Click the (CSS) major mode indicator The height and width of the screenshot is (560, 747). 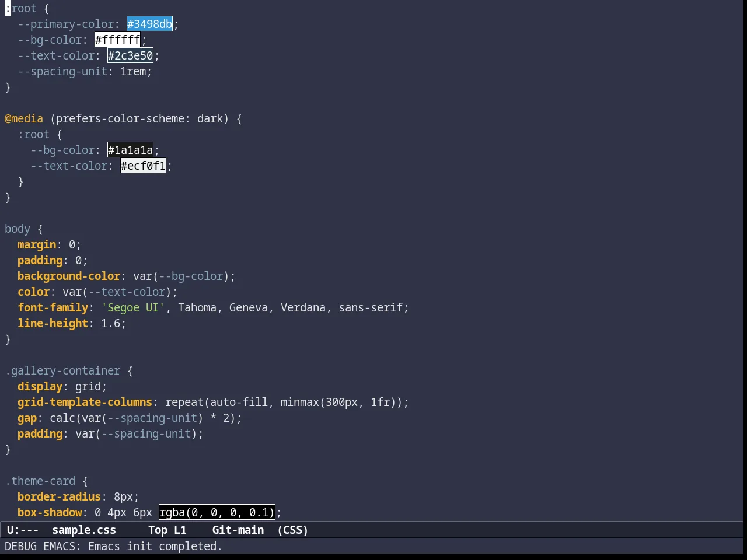pyautogui.click(x=293, y=530)
